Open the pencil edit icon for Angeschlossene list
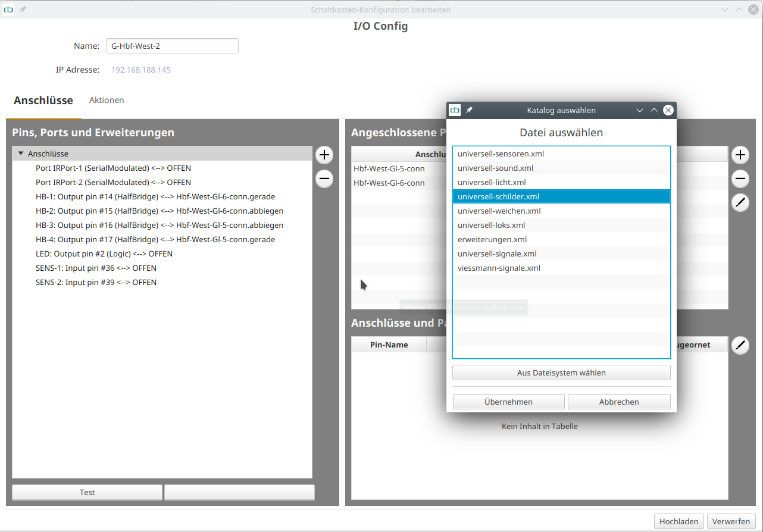Image resolution: width=763 pixels, height=532 pixels. coord(740,202)
